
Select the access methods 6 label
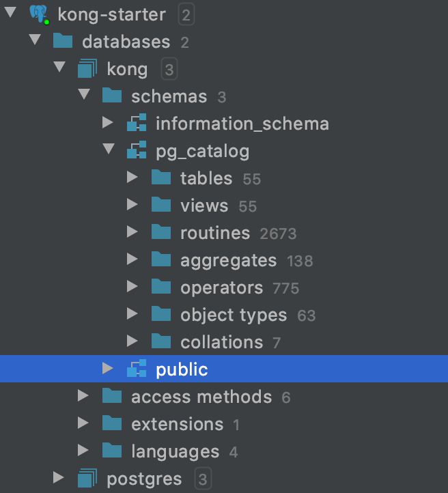click(210, 397)
